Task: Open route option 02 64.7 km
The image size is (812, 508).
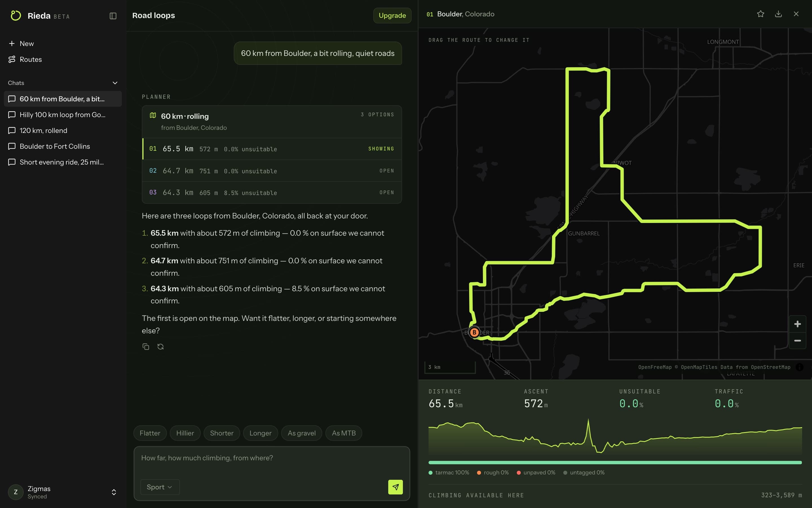Action: [x=272, y=171]
